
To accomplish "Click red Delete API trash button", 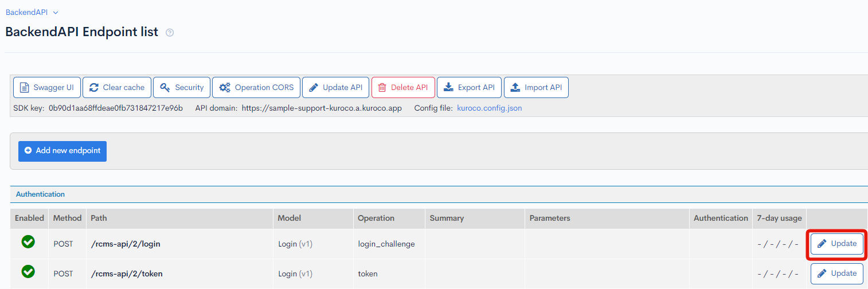I will 403,88.
